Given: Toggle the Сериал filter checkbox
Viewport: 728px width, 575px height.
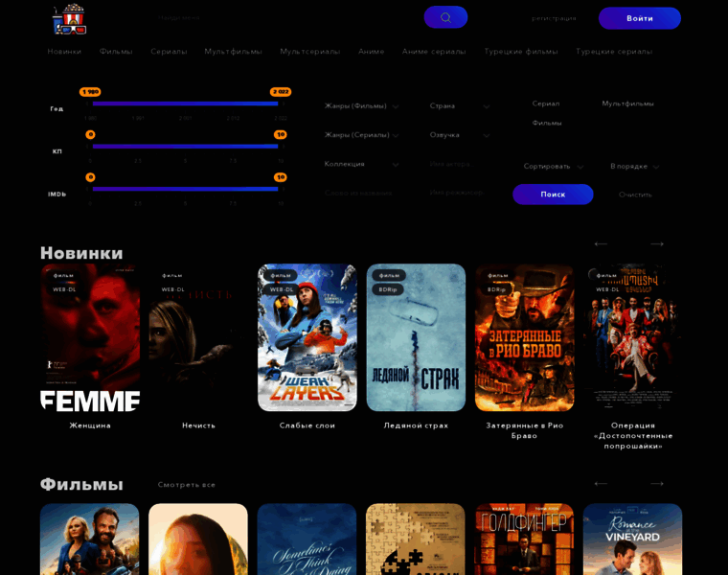Looking at the screenshot, I should tap(546, 103).
